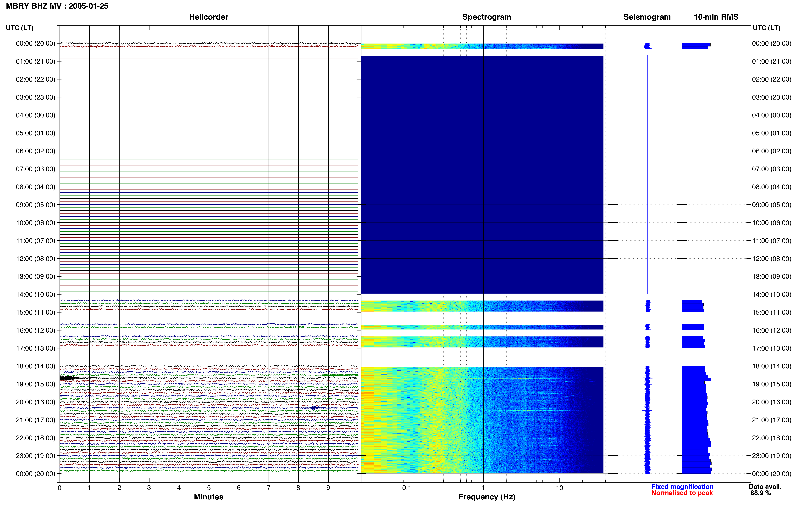Click the left '23:00 (19:00)' time label
The image size is (812, 508).
(36, 456)
